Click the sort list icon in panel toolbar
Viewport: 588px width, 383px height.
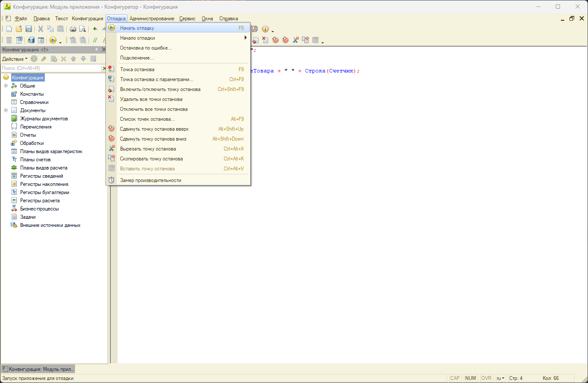click(93, 59)
